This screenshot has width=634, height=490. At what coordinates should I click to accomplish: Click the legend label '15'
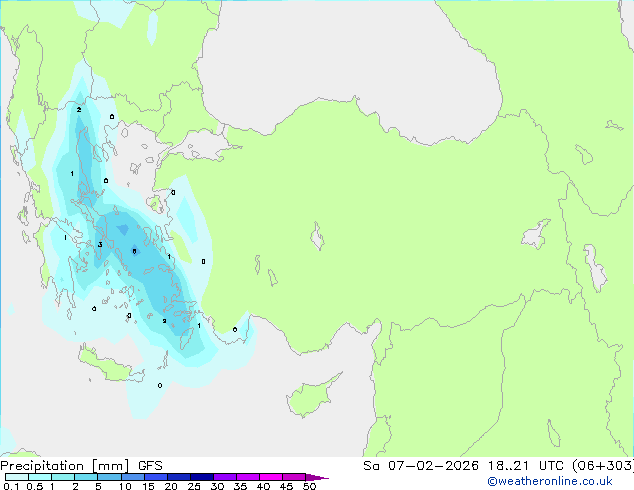148,486
